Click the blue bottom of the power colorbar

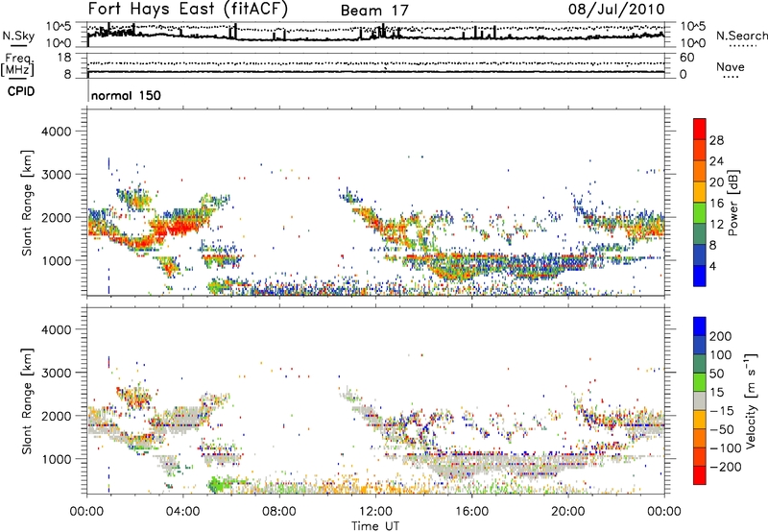tap(700, 276)
